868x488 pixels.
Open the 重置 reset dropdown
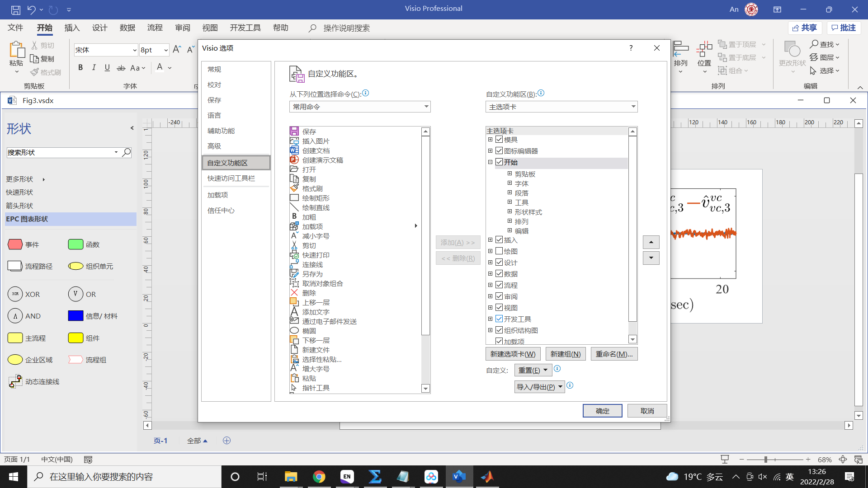[533, 370]
